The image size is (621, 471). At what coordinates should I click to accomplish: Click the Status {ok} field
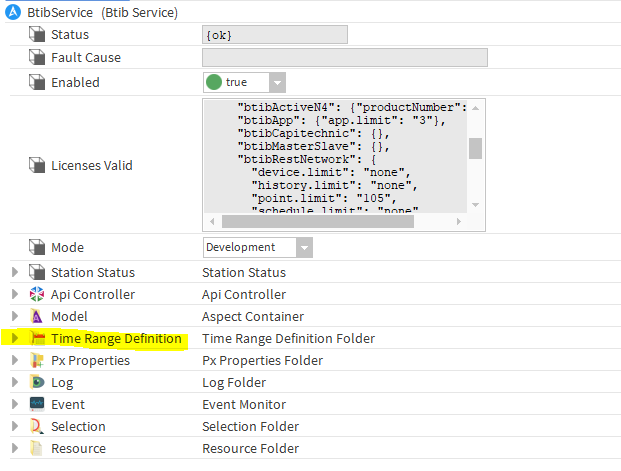click(x=274, y=35)
